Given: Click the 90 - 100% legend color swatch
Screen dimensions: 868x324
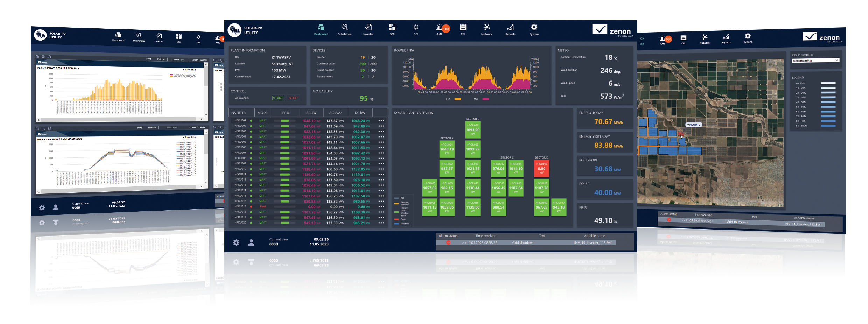Looking at the screenshot, I should tap(828, 126).
